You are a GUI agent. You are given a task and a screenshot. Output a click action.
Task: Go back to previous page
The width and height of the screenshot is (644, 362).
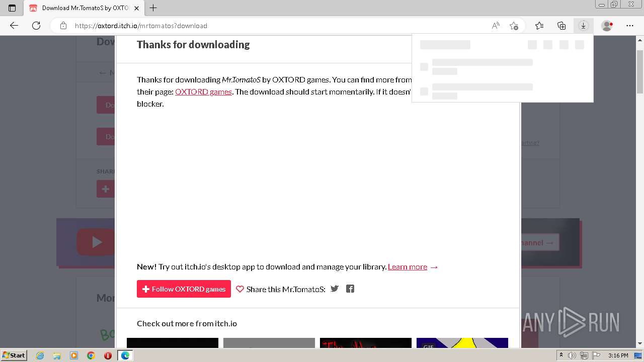pos(14,26)
